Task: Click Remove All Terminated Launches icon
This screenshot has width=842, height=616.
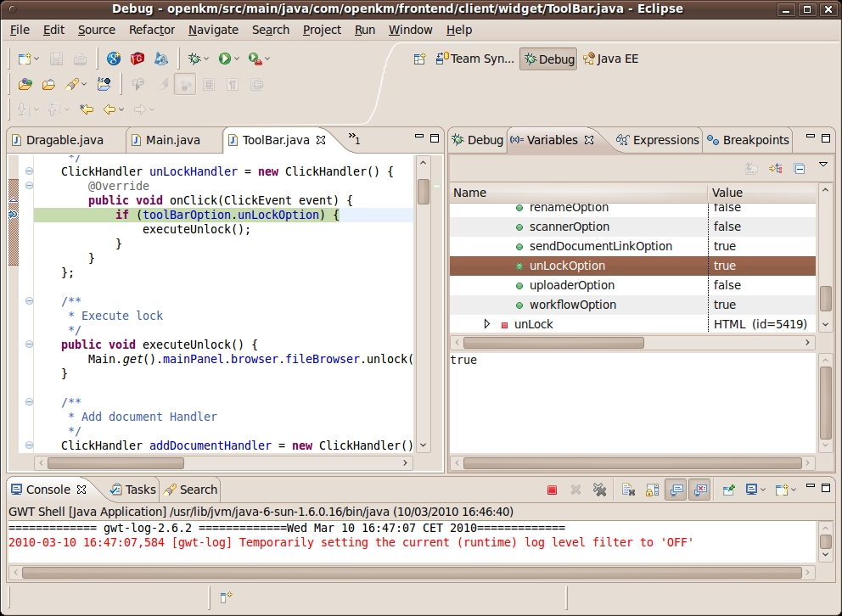Action: [x=599, y=490]
